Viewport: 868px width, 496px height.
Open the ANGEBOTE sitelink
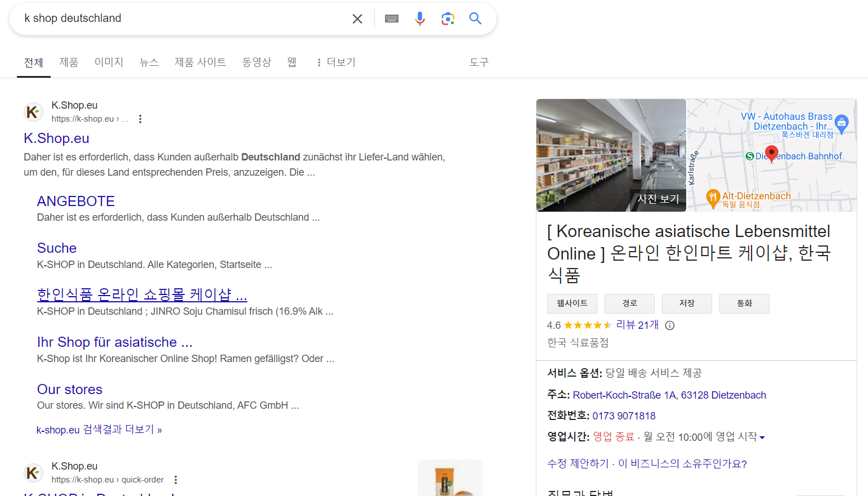click(76, 202)
